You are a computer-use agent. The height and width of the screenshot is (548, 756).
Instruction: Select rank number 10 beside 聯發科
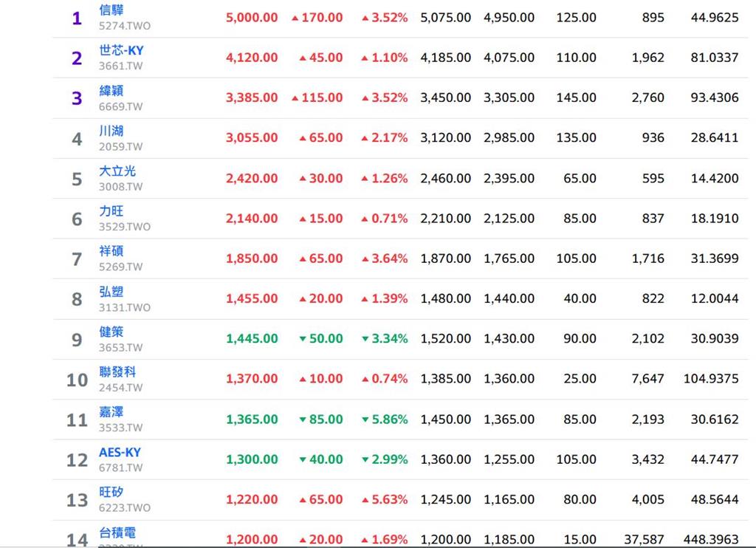(77, 380)
